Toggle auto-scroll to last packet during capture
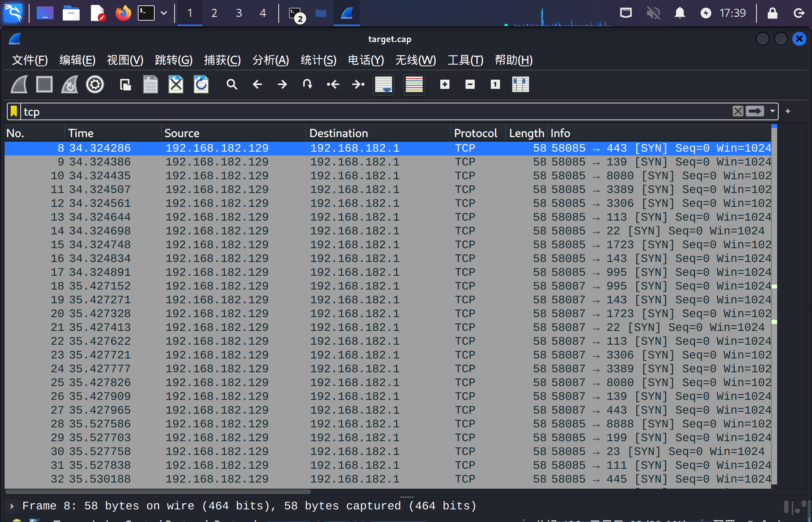This screenshot has height=522, width=812. (384, 84)
